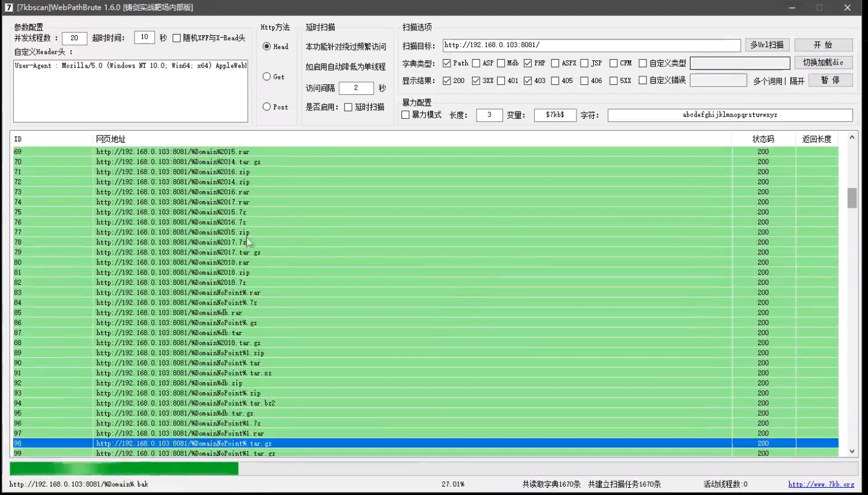The height and width of the screenshot is (495, 868).
Task: Click the 开始 start button
Action: (823, 45)
